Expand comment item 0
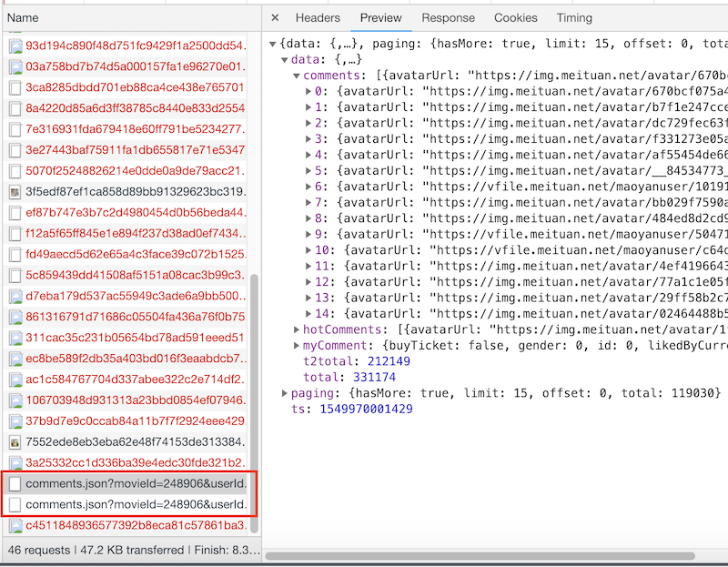This screenshot has height=567, width=728. pos(308,92)
